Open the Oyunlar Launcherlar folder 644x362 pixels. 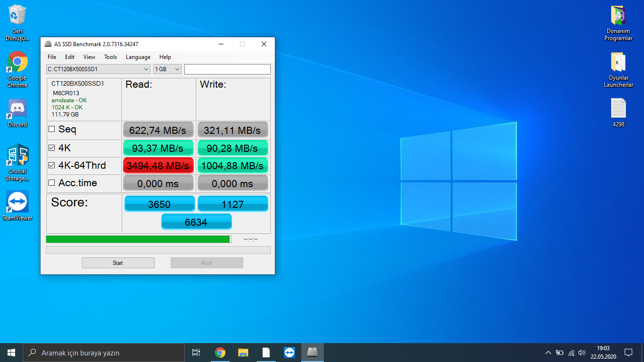coord(618,70)
